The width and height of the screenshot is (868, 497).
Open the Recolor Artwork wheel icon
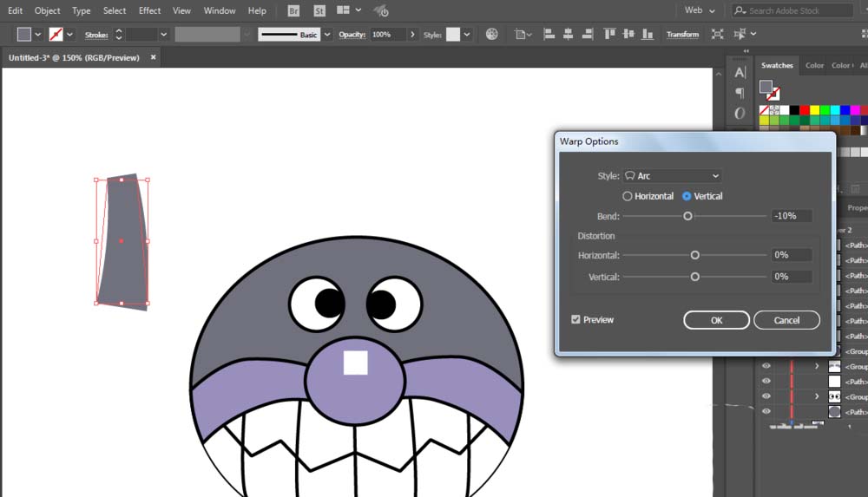pos(491,35)
